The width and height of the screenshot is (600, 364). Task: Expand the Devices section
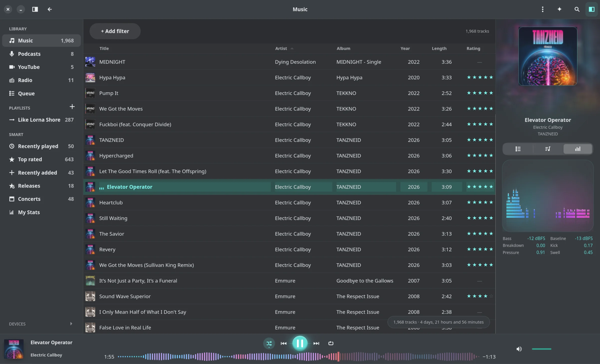71,323
